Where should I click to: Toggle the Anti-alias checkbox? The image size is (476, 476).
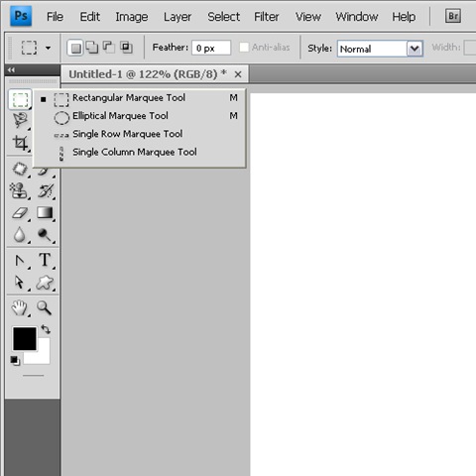[x=244, y=48]
